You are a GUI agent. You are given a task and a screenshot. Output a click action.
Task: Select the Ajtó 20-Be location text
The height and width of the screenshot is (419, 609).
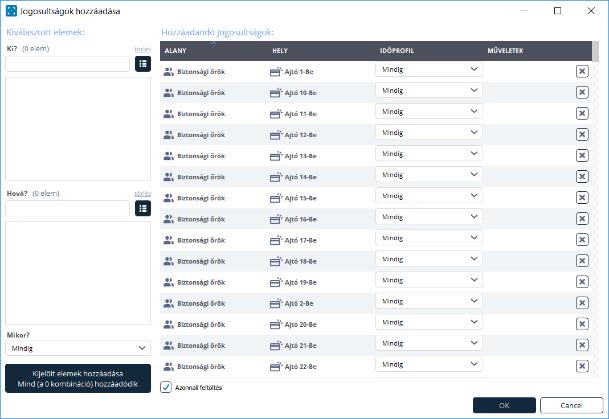coord(301,325)
